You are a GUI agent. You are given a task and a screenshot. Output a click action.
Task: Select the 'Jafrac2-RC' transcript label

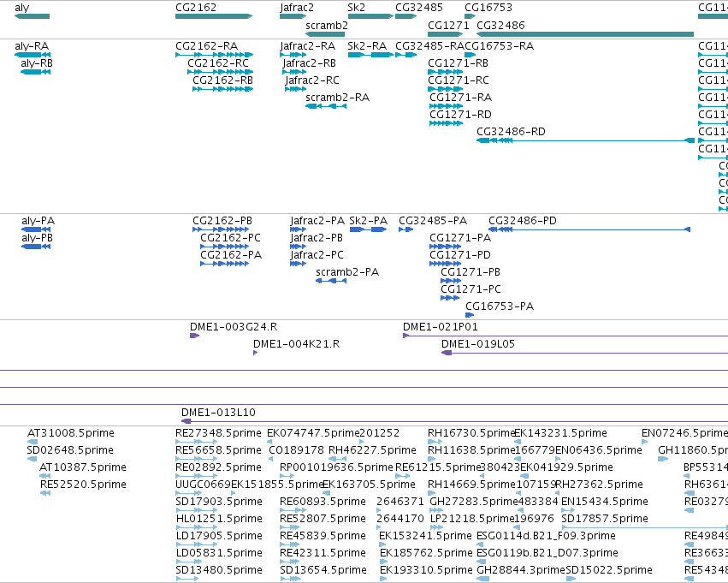312,80
